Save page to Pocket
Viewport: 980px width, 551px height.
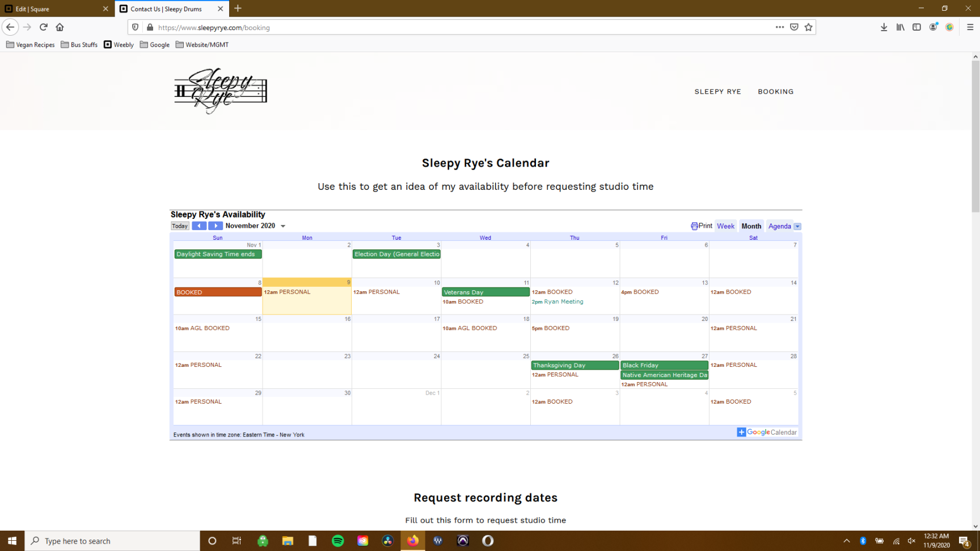pyautogui.click(x=794, y=27)
